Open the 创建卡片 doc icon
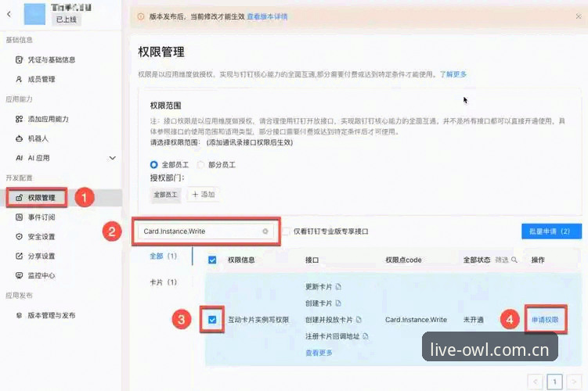588x391 pixels. [338, 303]
